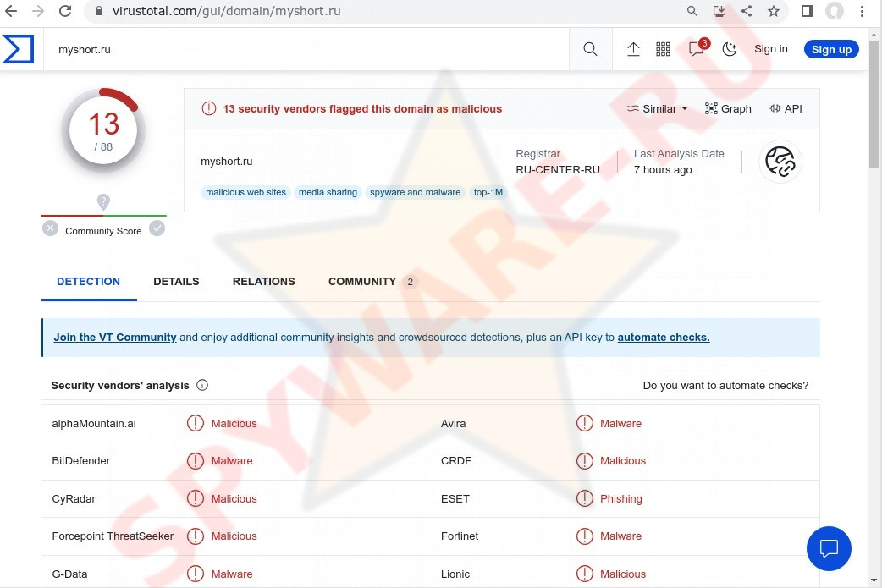Screen dimensions: 882x588
Task: Click Fortinet vendor name
Action: (460, 536)
